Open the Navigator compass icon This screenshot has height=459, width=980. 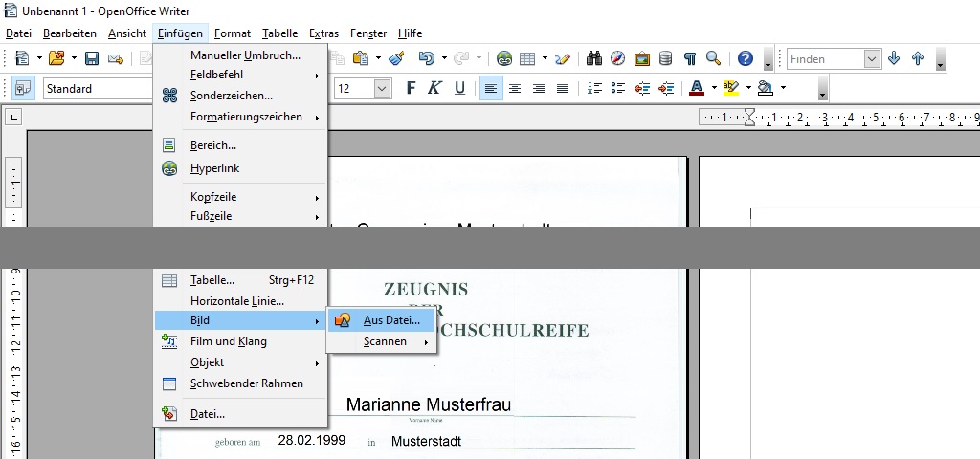click(x=618, y=58)
